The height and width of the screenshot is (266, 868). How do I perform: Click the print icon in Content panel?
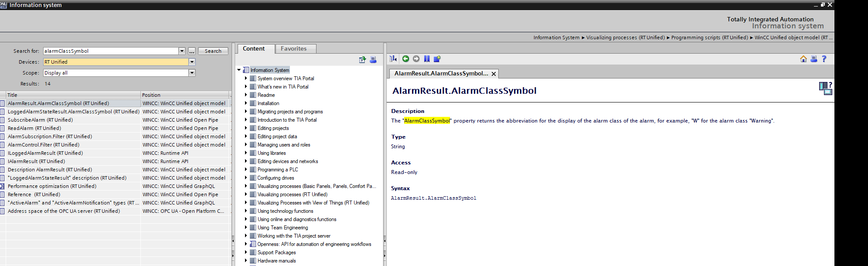tap(373, 60)
